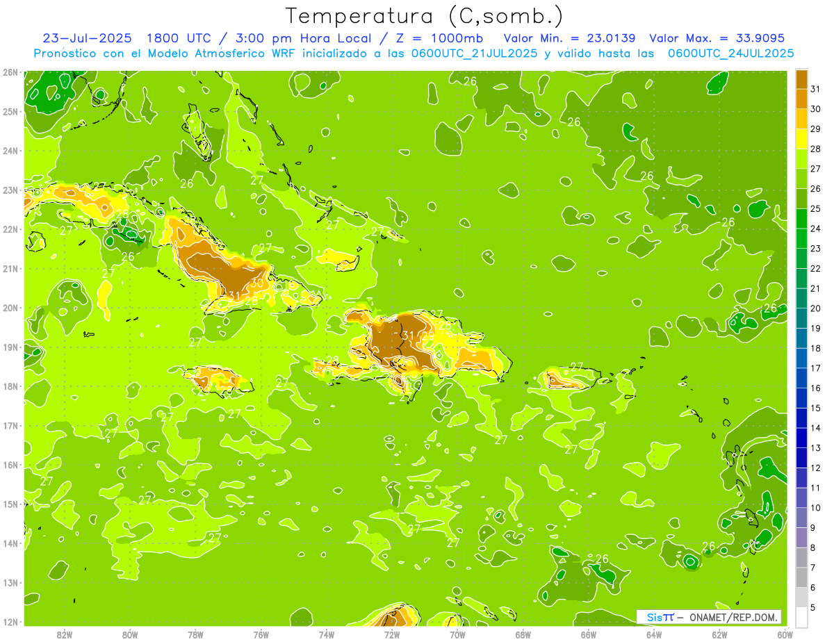Click the '12' value on the color legend
Screen dimensions: 834x644
pos(816,468)
